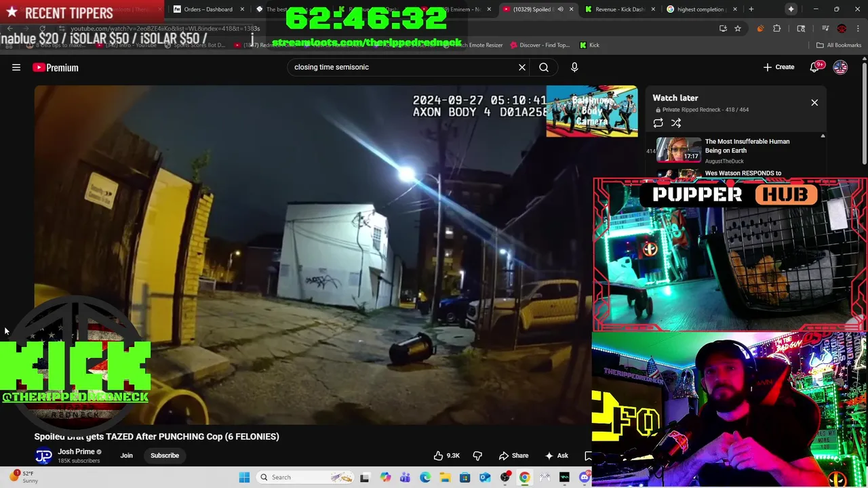Open Windows Start menu
Screen dimensions: 868x488
click(244, 477)
